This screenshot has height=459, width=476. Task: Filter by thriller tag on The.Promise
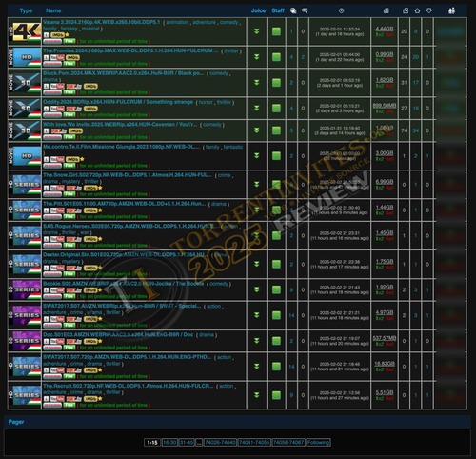click(231, 51)
